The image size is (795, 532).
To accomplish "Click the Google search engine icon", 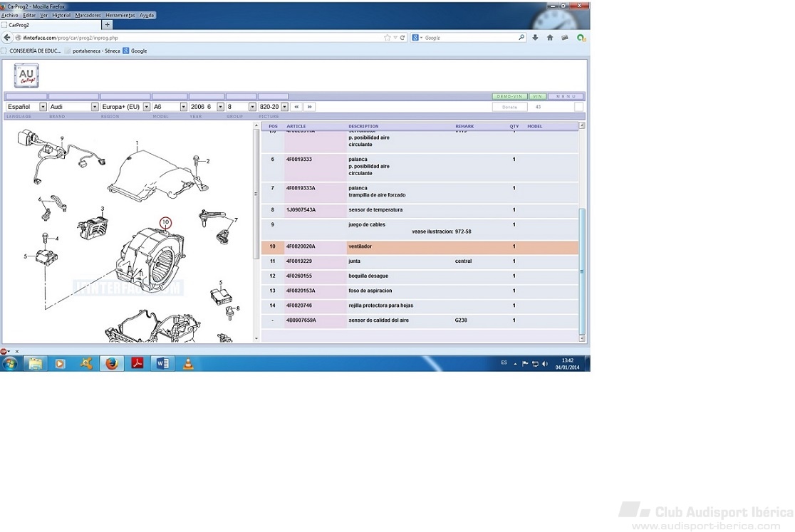I will 415,38.
